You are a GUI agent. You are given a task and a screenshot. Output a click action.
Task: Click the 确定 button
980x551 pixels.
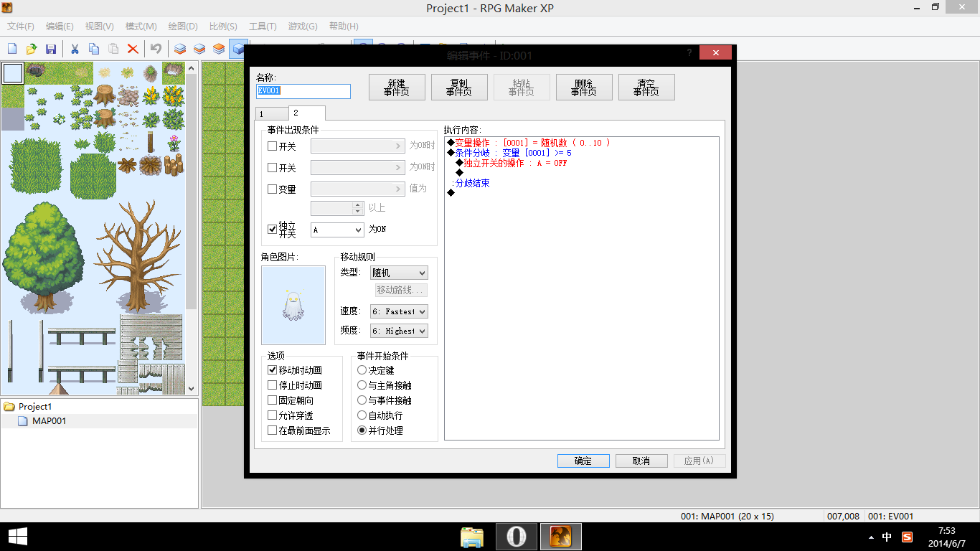583,461
